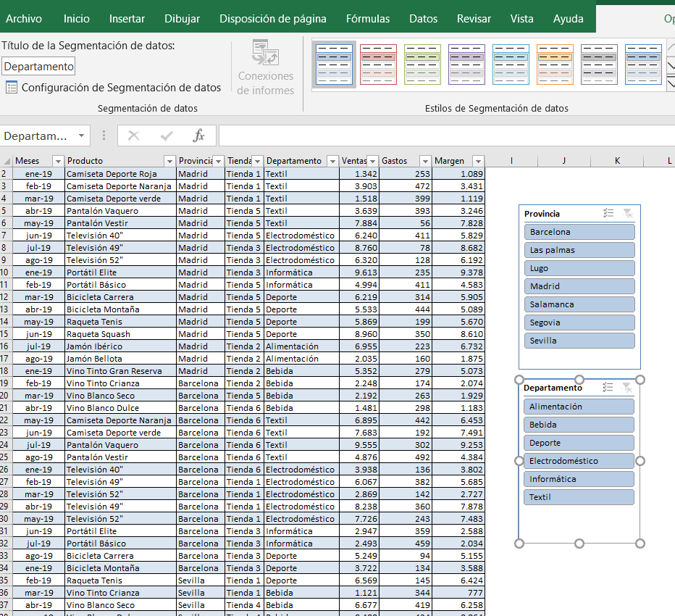Viewport: 675px width, 616px height.
Task: Switch to the Datos tab
Action: 423,19
